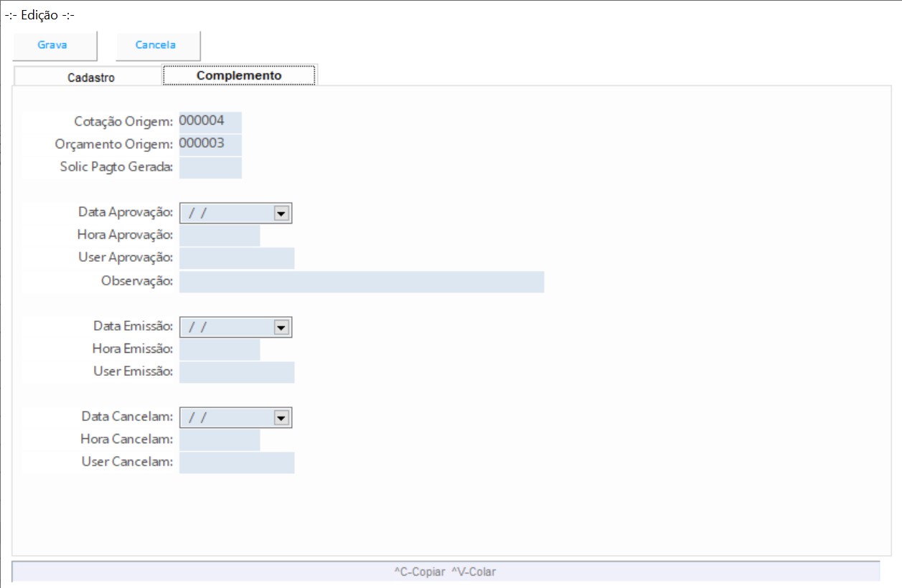This screenshot has height=588, width=902.
Task: Click the Copiar/Colar shortcut hint bar
Action: click(x=445, y=572)
